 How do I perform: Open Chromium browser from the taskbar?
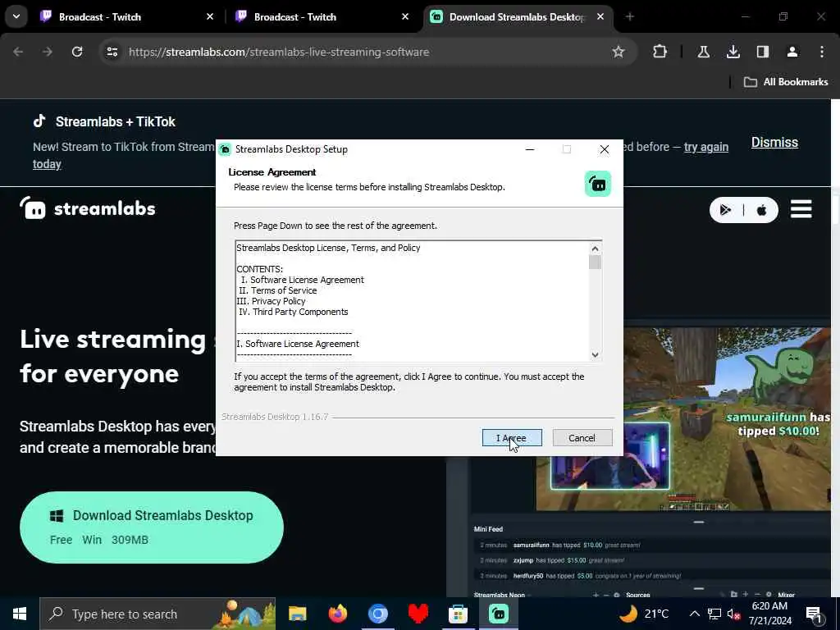tap(377, 614)
